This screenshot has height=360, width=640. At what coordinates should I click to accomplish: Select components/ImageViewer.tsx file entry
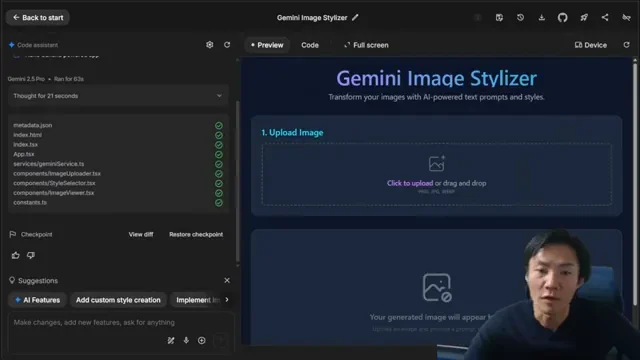53,193
